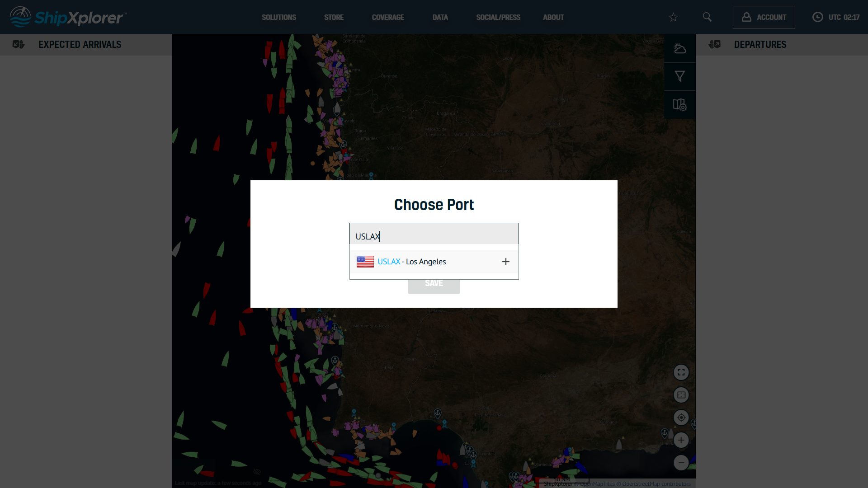Image resolution: width=868 pixels, height=488 pixels.
Task: Enter fullscreen map view
Action: 681,372
